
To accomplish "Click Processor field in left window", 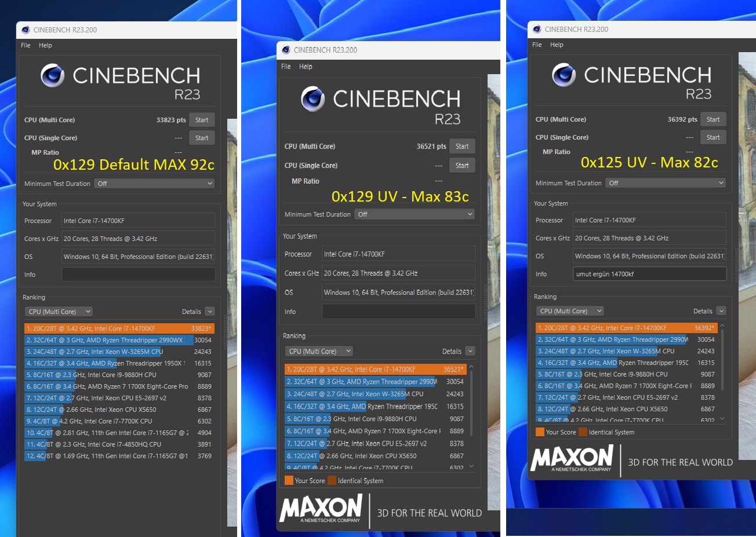I will click(139, 221).
